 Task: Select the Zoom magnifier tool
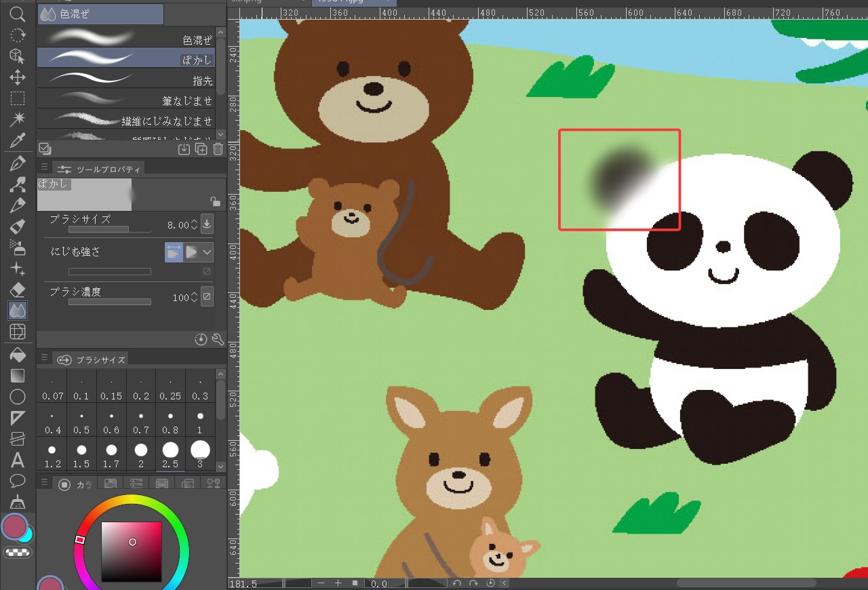coord(18,14)
